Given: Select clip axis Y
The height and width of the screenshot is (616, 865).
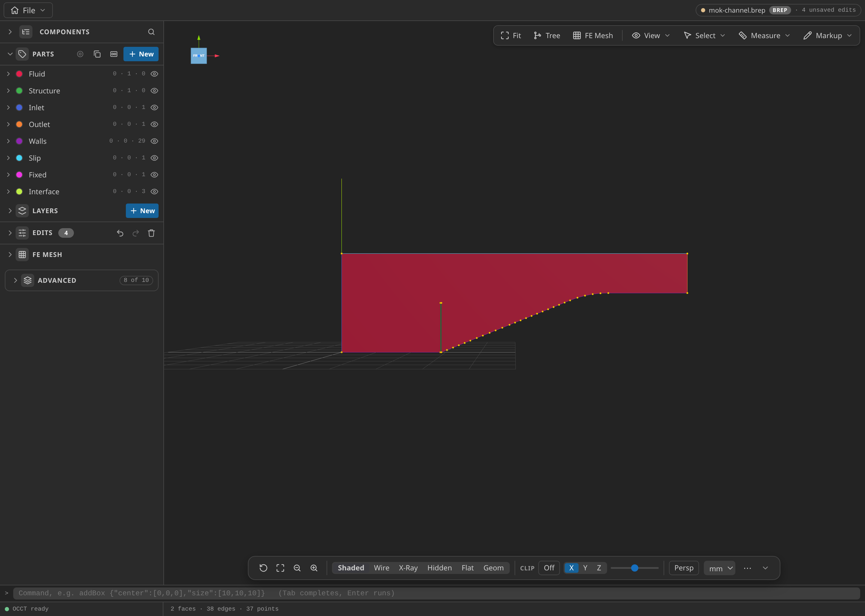Looking at the screenshot, I should [x=585, y=568].
